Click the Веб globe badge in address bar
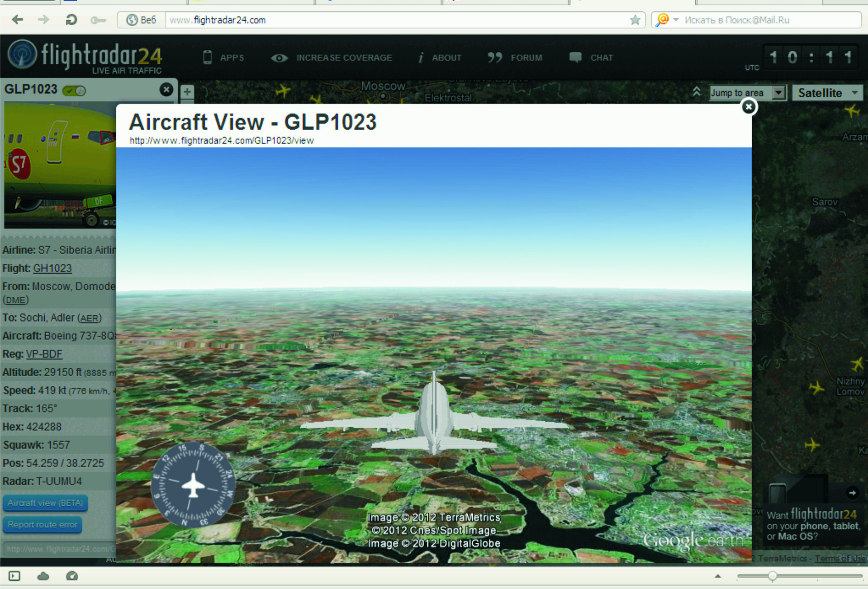 (142, 20)
